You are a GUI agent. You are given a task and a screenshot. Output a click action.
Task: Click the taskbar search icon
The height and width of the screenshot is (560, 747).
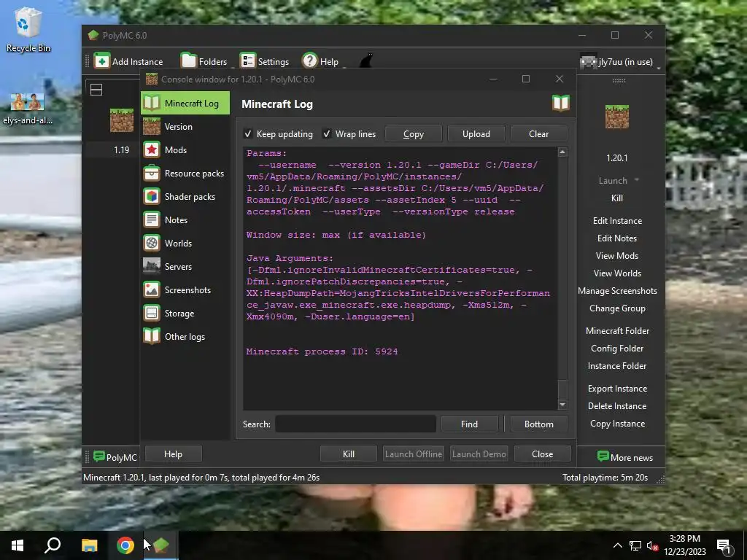pyautogui.click(x=53, y=545)
